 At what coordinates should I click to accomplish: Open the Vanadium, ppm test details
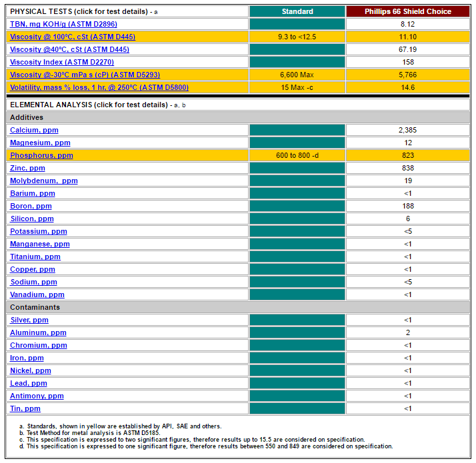pos(37,294)
